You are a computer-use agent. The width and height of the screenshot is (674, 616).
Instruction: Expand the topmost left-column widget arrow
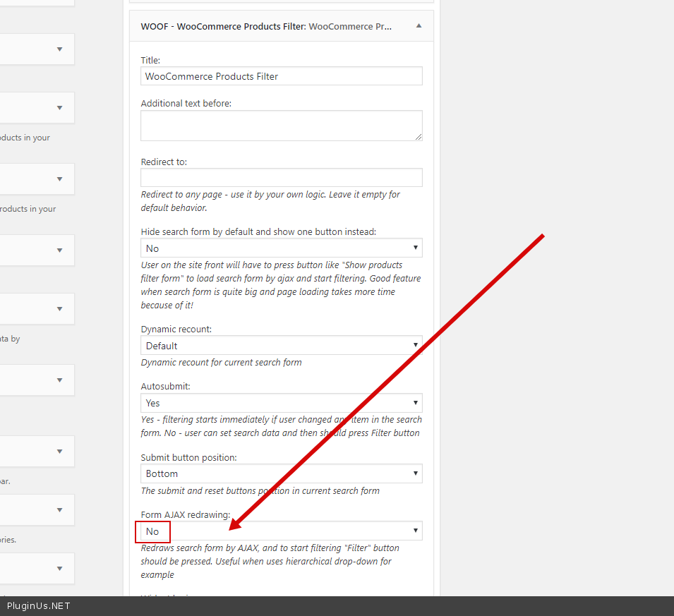60,49
